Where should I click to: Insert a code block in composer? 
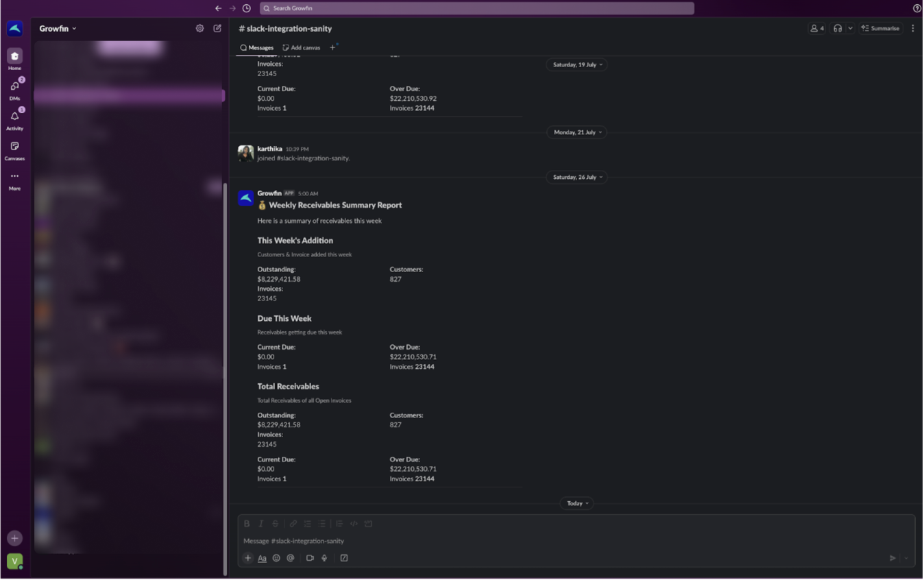(368, 524)
